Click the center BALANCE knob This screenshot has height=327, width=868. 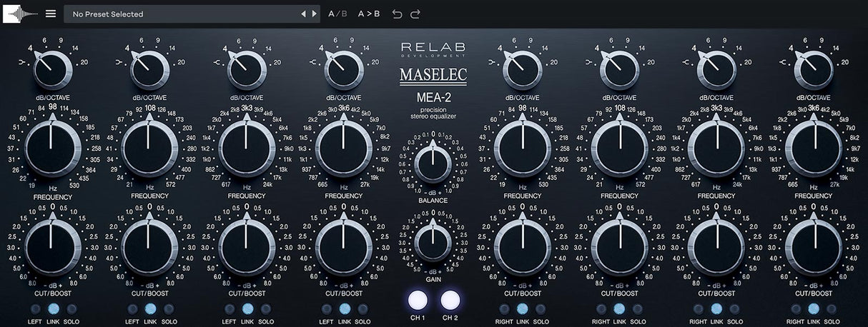click(433, 164)
